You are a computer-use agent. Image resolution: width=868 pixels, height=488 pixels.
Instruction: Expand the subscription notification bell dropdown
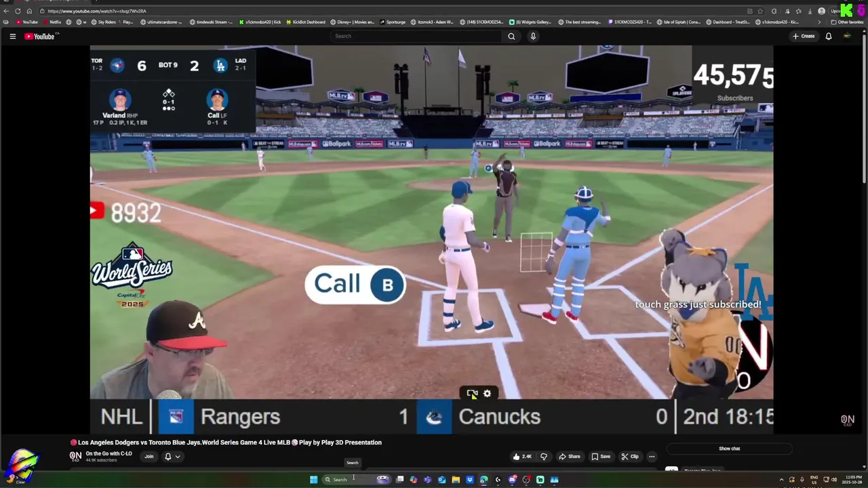pos(172,456)
